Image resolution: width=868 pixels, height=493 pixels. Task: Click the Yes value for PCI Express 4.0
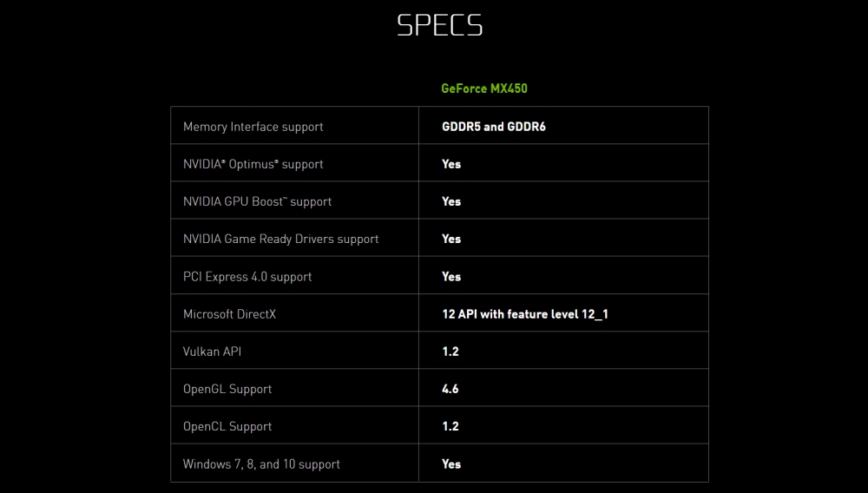tap(451, 277)
